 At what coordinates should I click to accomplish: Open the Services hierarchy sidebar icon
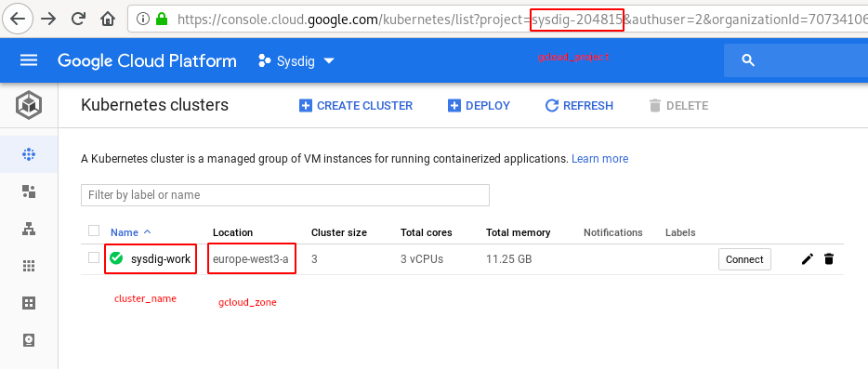29,229
